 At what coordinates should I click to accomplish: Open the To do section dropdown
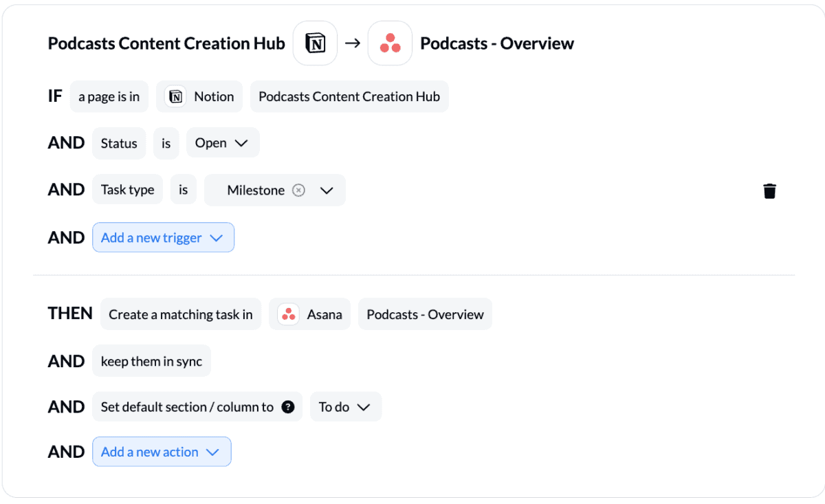[346, 406]
